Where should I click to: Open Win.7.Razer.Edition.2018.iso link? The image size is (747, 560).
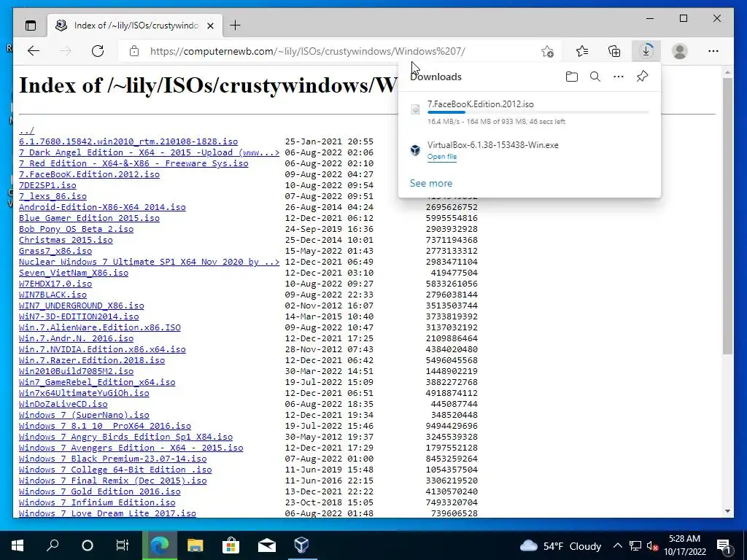92,360
